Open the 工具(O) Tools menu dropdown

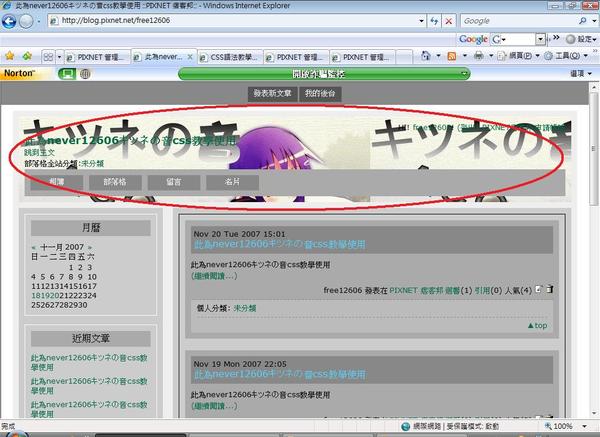pyautogui.click(x=566, y=56)
